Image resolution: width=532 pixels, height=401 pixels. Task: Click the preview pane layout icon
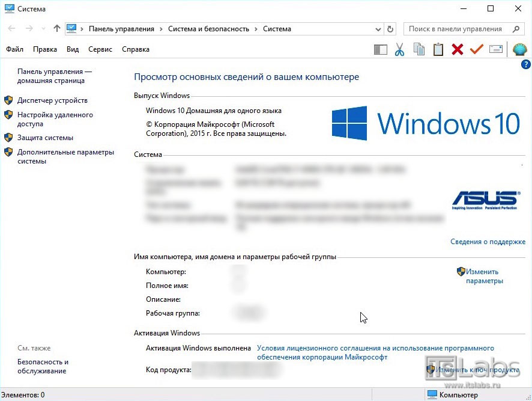pos(380,50)
